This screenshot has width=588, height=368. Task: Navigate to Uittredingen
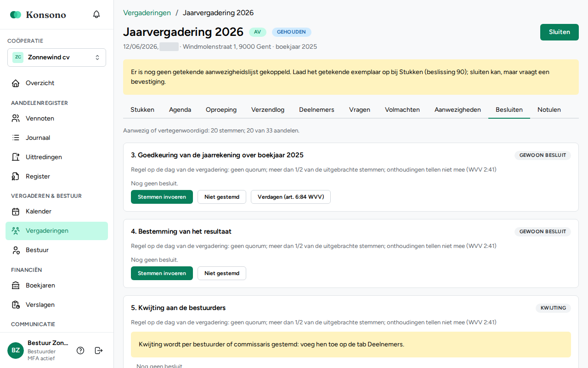(57, 157)
